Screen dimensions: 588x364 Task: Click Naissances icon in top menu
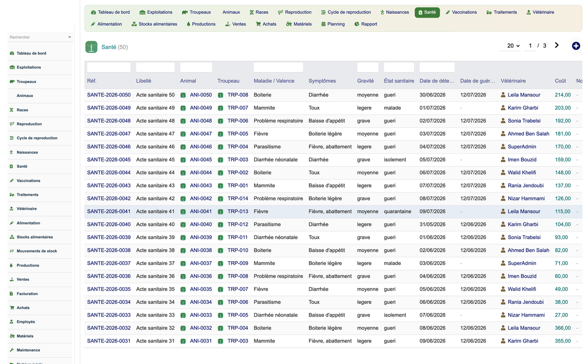(382, 12)
